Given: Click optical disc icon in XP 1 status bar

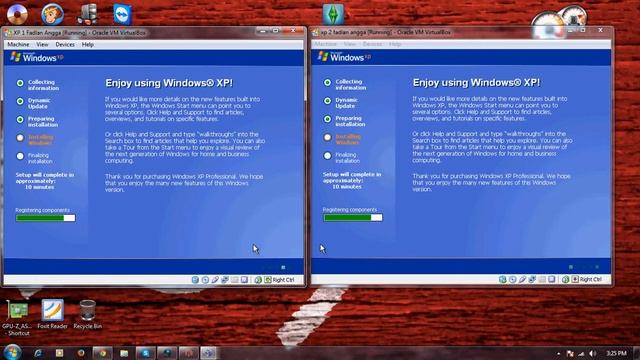Looking at the screenshot, I should coord(205,280).
